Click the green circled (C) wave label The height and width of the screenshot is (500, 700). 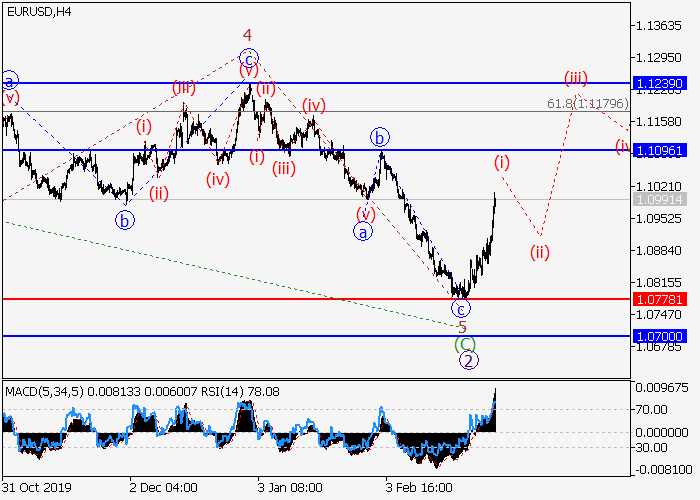(x=465, y=344)
